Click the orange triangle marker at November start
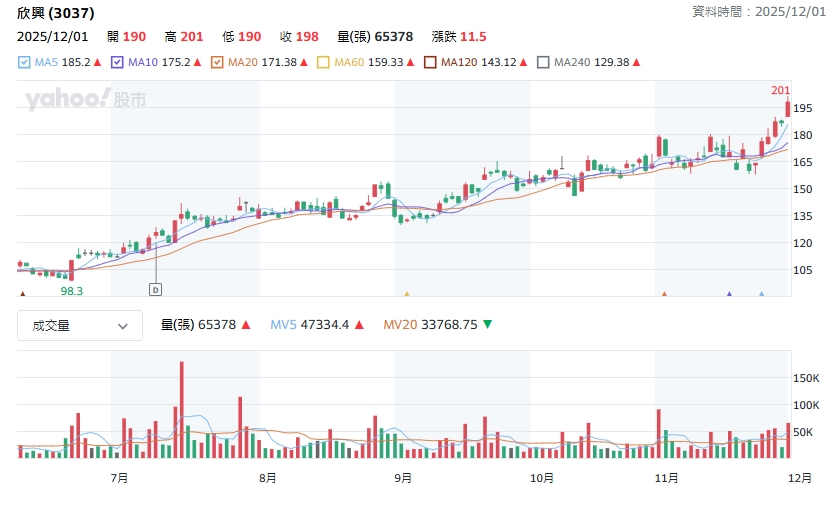This screenshot has height=509, width=832. coord(663,294)
